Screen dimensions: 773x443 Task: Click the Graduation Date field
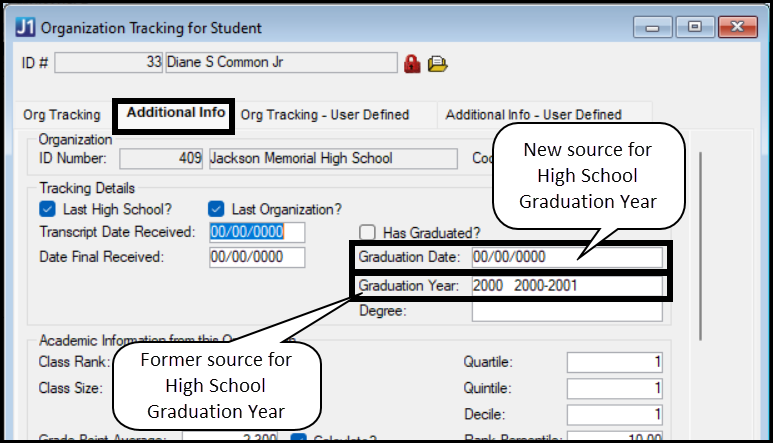coord(567,257)
